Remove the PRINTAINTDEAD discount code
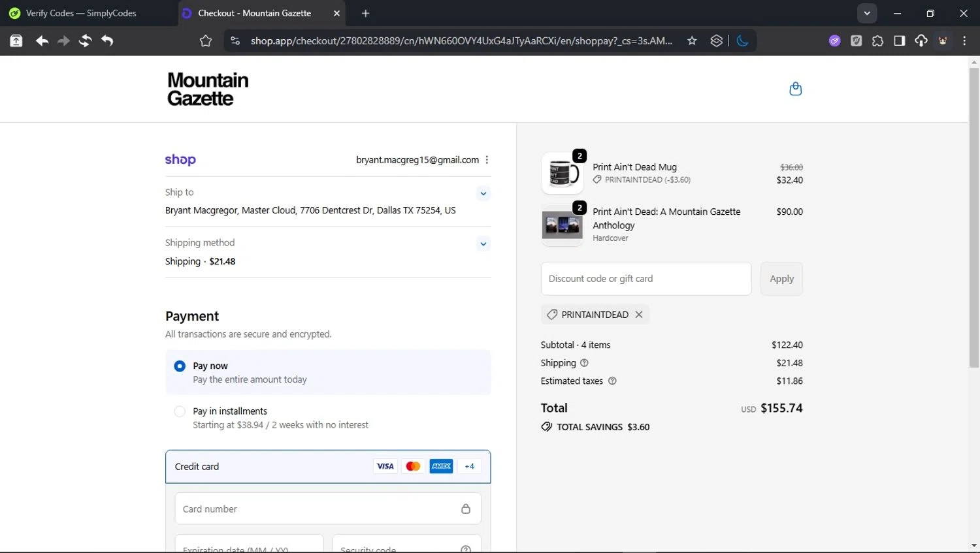980x553 pixels. click(639, 315)
